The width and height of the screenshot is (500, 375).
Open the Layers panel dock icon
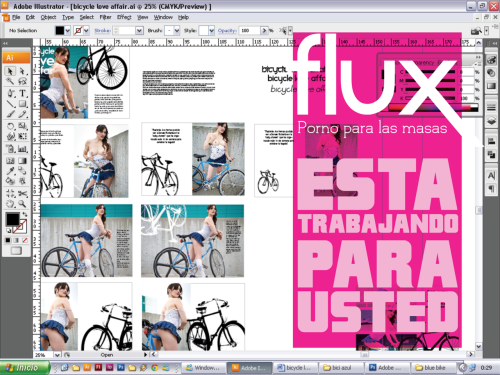tap(491, 121)
